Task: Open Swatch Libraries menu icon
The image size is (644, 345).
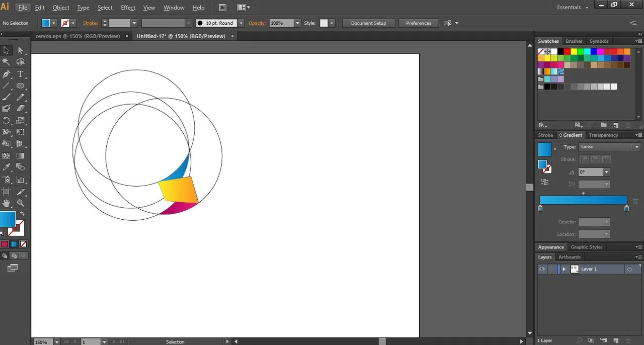Action: (x=542, y=125)
